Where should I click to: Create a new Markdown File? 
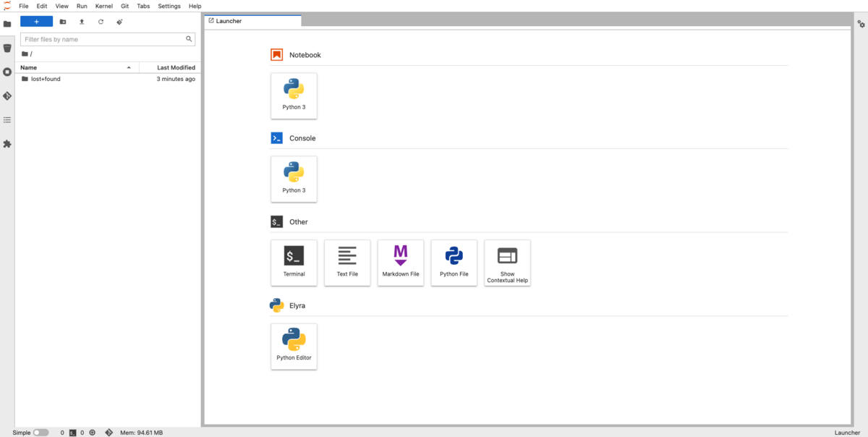[401, 263]
